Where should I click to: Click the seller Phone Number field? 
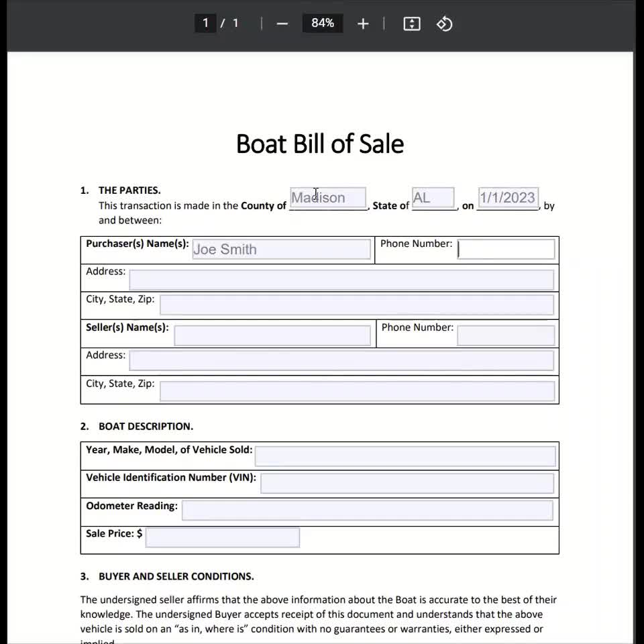point(506,335)
